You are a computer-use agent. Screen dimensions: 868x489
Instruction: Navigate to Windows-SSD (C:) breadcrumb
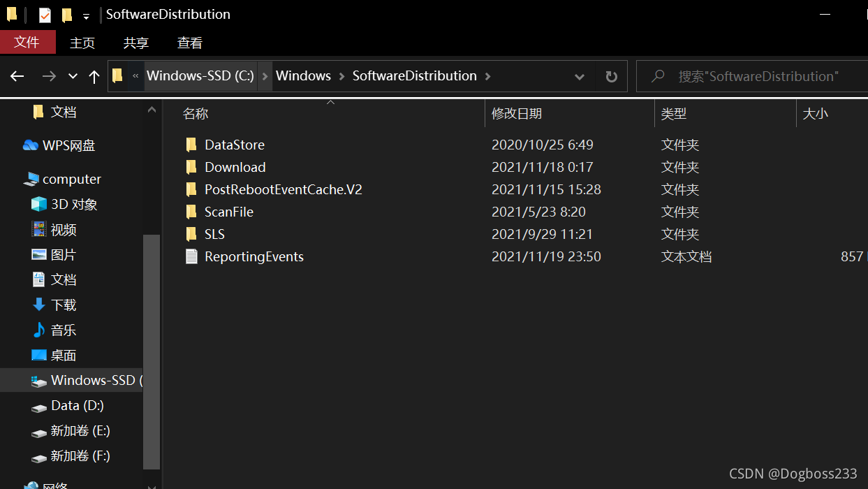click(200, 76)
